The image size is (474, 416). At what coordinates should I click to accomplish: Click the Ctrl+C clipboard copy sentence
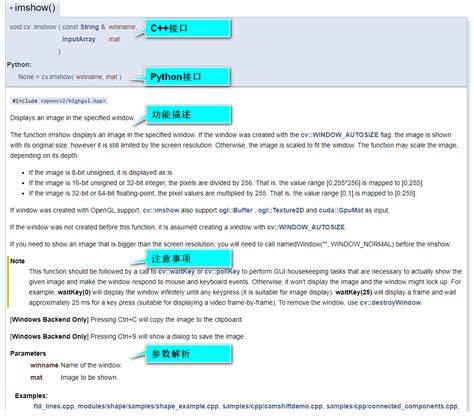(126, 320)
